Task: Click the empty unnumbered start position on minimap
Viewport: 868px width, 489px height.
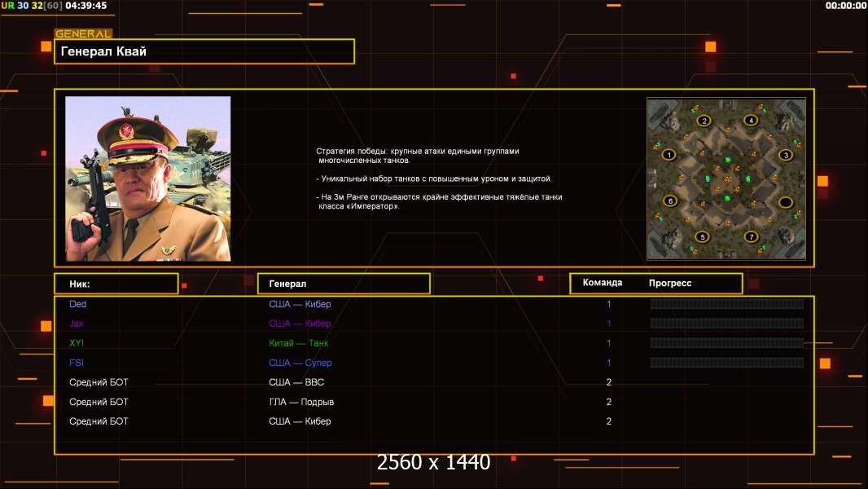Action: [x=785, y=202]
